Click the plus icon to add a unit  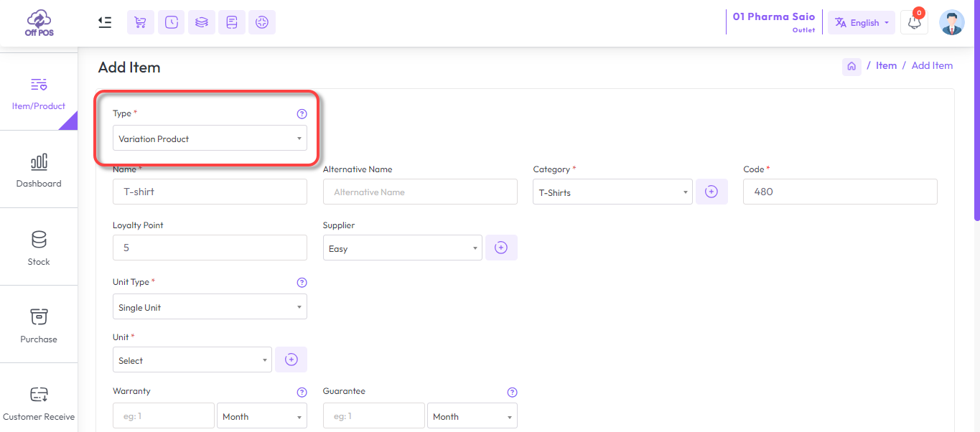(291, 360)
